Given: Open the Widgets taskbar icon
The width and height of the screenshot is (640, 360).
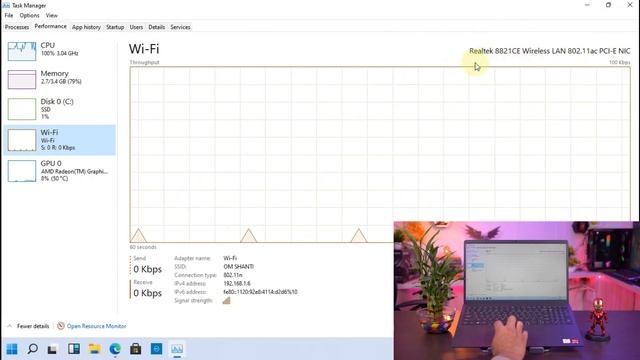Looking at the screenshot, I should (74, 349).
